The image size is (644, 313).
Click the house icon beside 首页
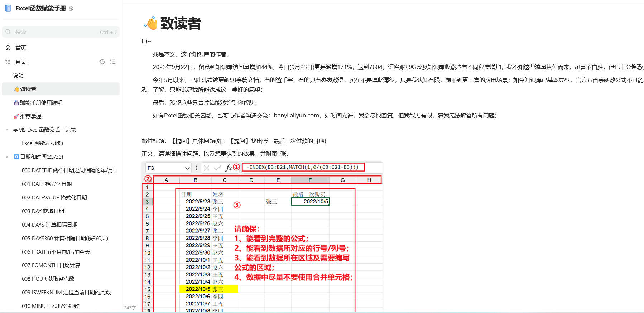[8, 48]
